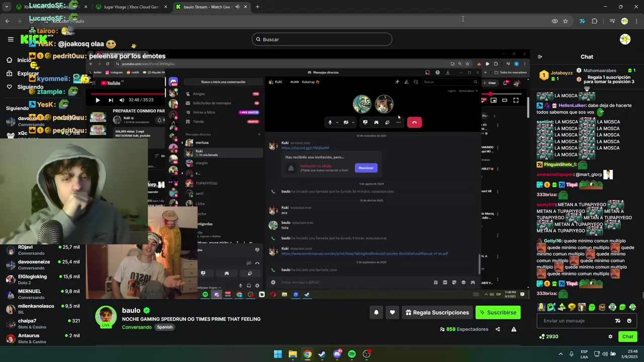Open the 7TV extension toolbar icon
The image size is (644, 362).
[x=582, y=21]
